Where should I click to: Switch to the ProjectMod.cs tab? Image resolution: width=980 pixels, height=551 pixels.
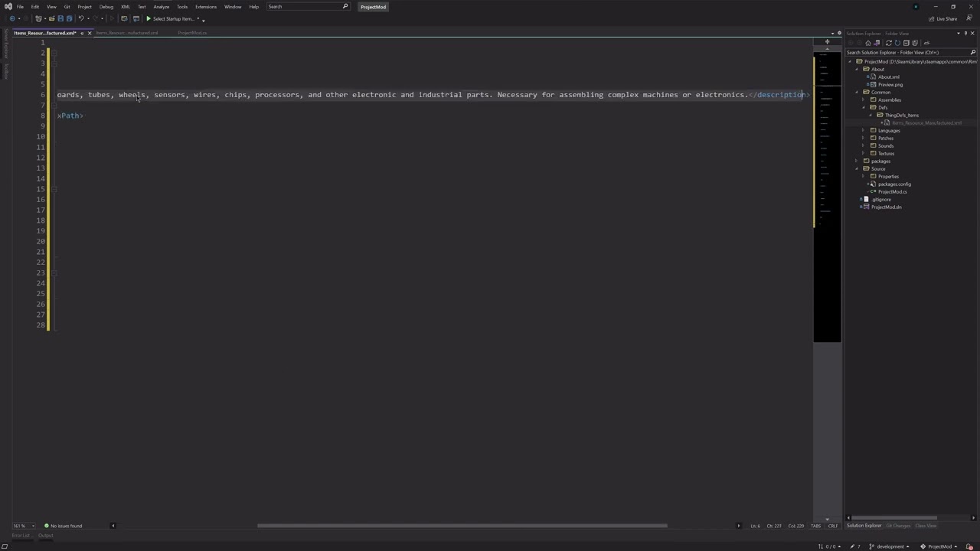192,33
